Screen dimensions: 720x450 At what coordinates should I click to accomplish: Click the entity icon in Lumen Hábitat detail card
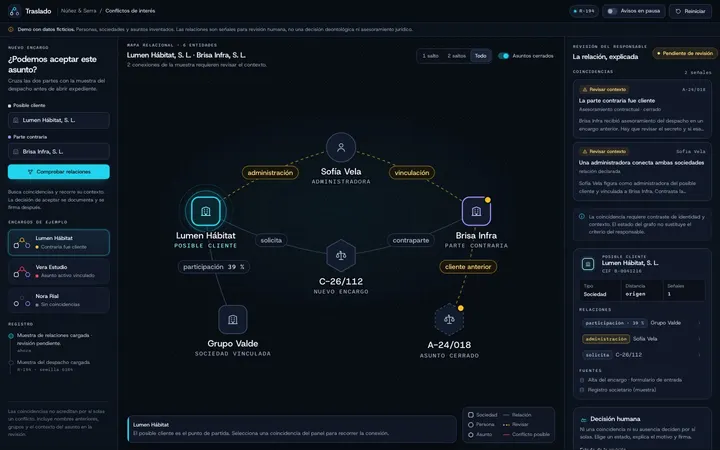(588, 264)
